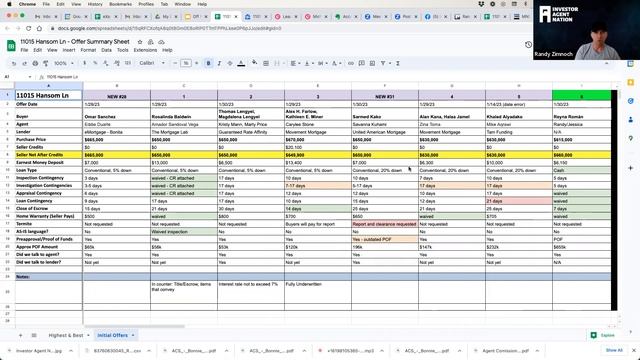Open the Calendar icon in side panel

(x=631, y=64)
